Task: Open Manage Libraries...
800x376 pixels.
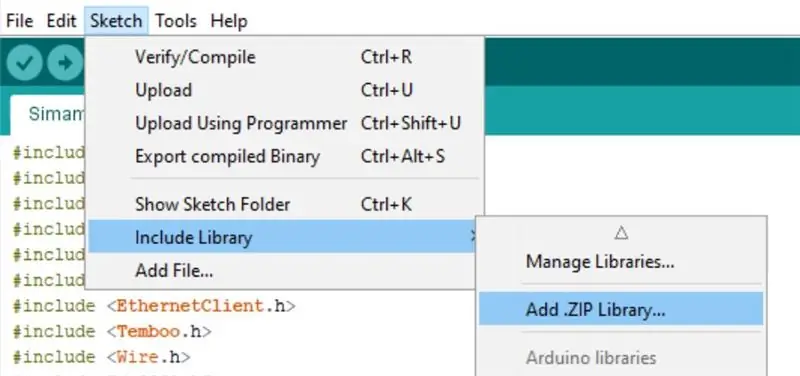Action: (x=621, y=262)
